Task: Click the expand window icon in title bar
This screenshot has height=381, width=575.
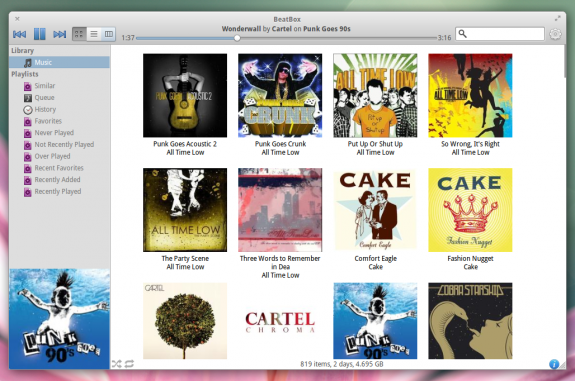Action: click(x=557, y=18)
